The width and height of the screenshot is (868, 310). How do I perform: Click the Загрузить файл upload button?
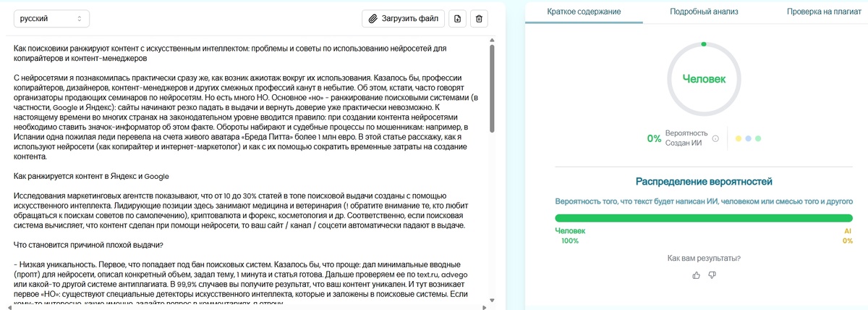click(x=403, y=18)
